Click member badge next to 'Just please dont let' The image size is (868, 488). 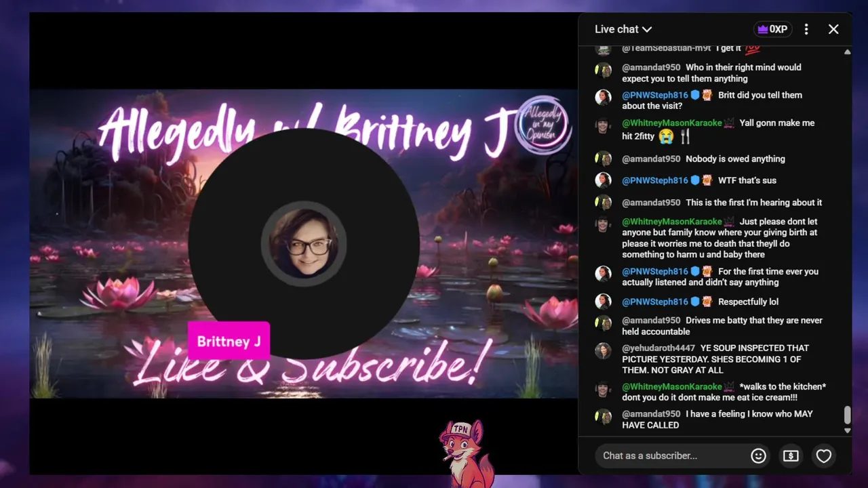click(x=729, y=222)
